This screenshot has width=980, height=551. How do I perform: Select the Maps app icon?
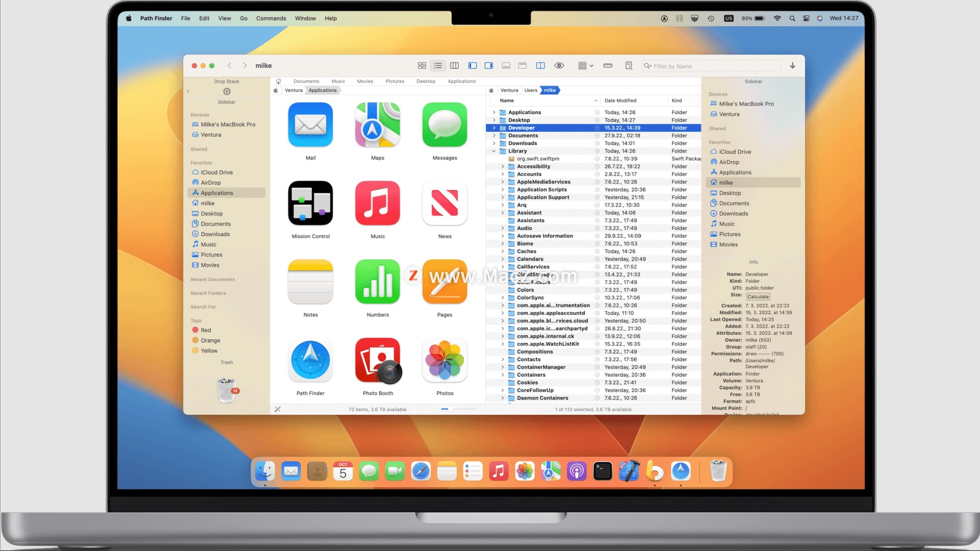coord(378,125)
